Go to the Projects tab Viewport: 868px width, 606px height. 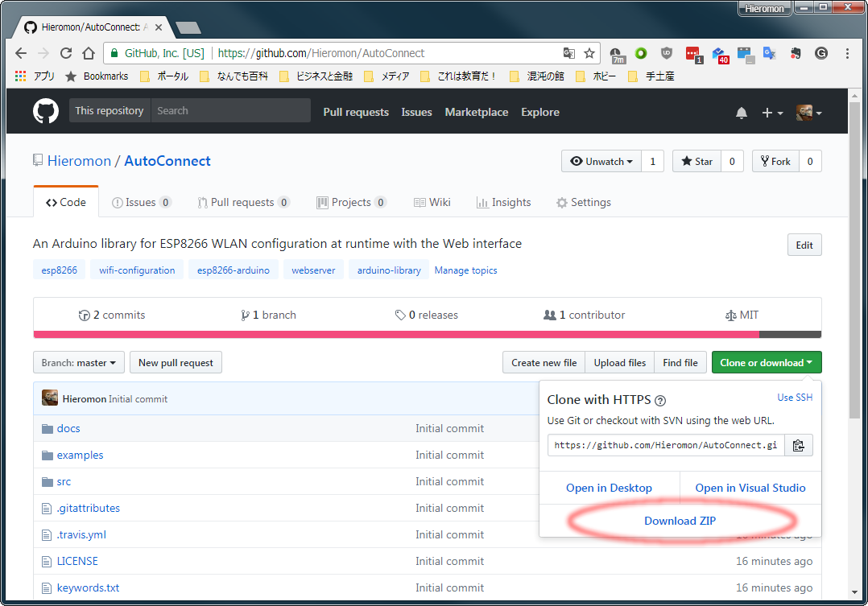coord(352,203)
